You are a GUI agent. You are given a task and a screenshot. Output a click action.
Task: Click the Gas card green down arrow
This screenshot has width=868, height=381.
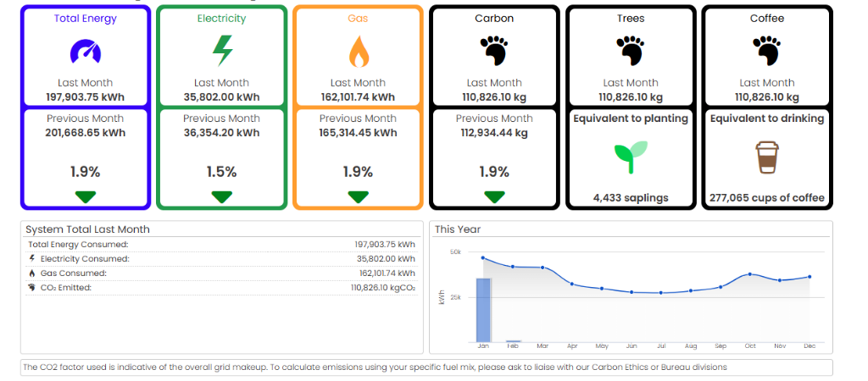358,196
